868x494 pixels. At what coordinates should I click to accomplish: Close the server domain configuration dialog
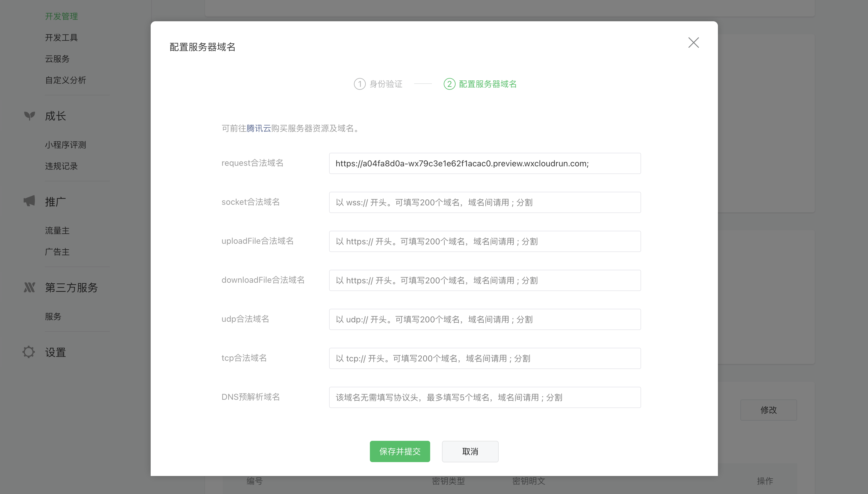tap(693, 43)
